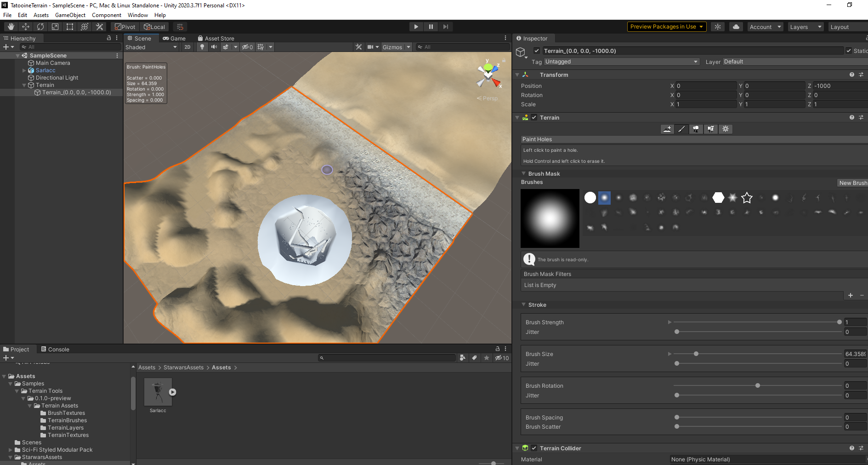Expand the Sarlacc object in Hierarchy
Image resolution: width=868 pixels, height=465 pixels.
pos(24,70)
